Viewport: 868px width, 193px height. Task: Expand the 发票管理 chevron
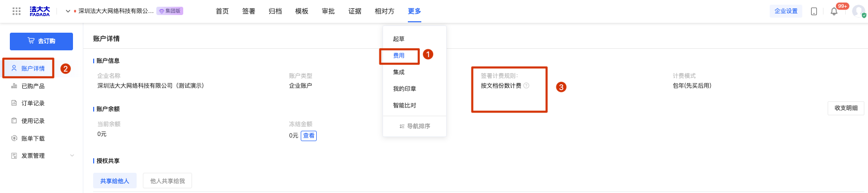tap(72, 156)
